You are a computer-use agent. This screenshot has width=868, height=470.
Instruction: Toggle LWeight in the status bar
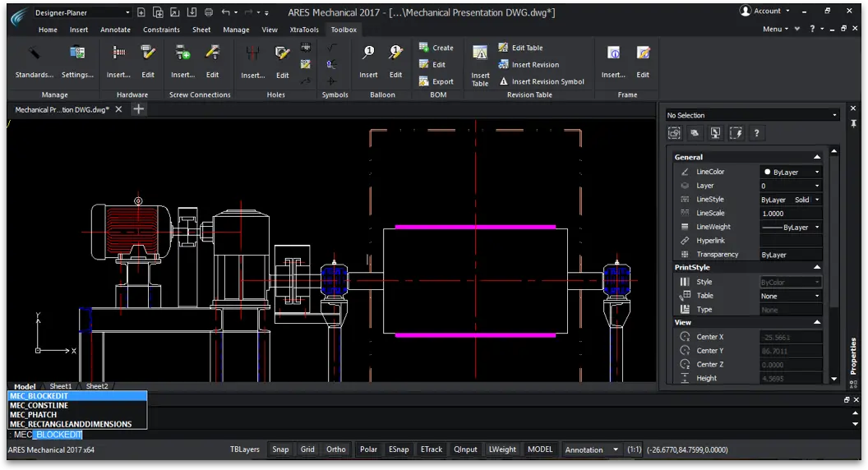coord(502,449)
